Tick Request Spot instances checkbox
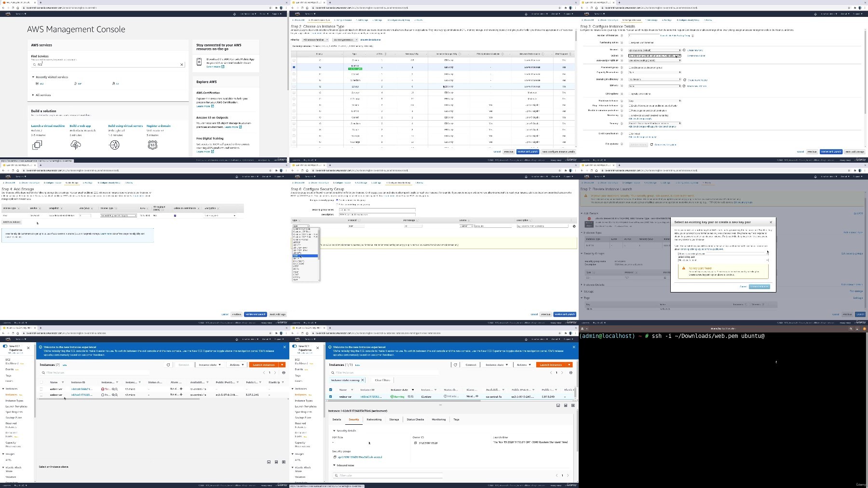 tap(630, 42)
